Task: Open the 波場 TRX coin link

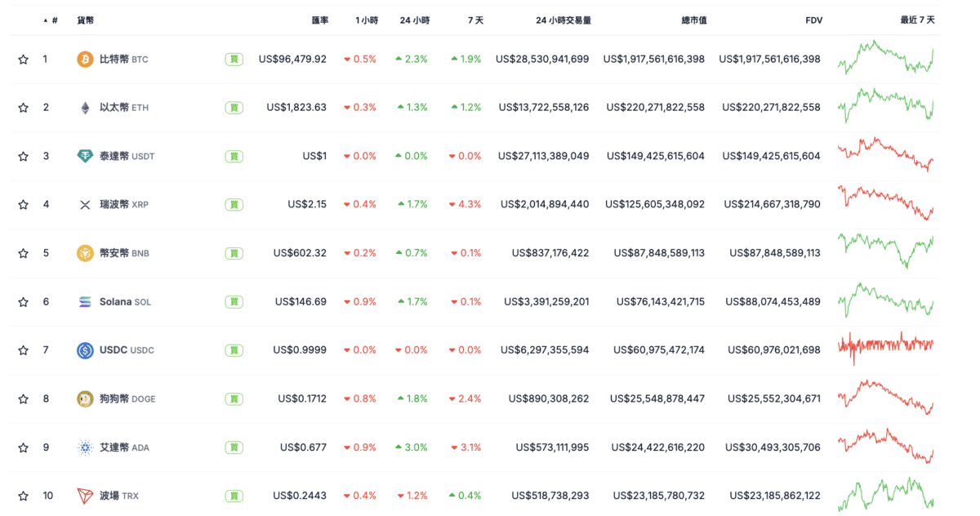Action: pos(119,496)
